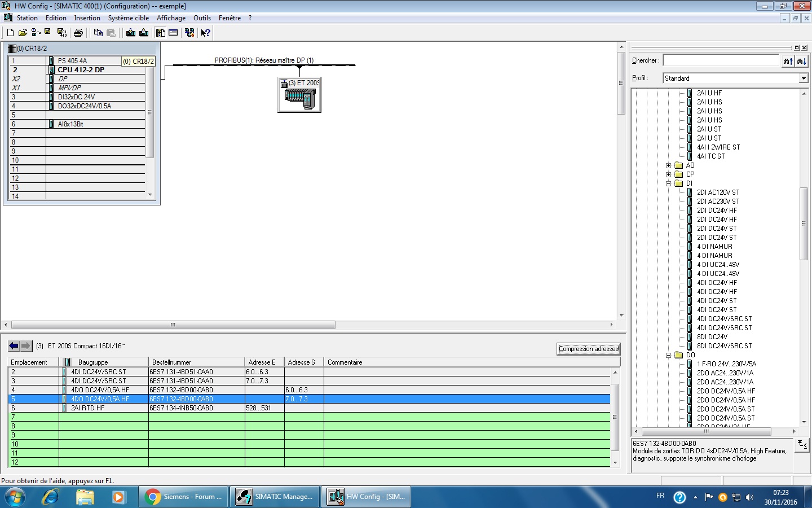Click the context Help arrow icon
This screenshot has height=508, width=812.
point(205,33)
